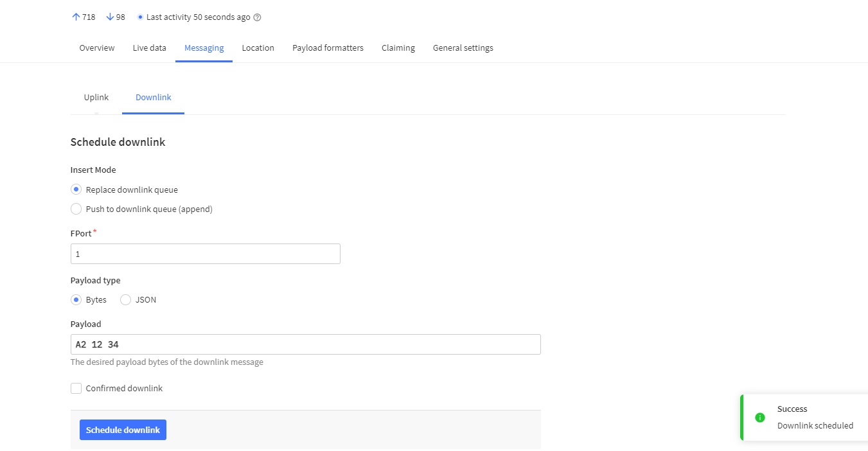The height and width of the screenshot is (451, 868).
Task: Click the last activity help question icon
Action: (x=258, y=17)
